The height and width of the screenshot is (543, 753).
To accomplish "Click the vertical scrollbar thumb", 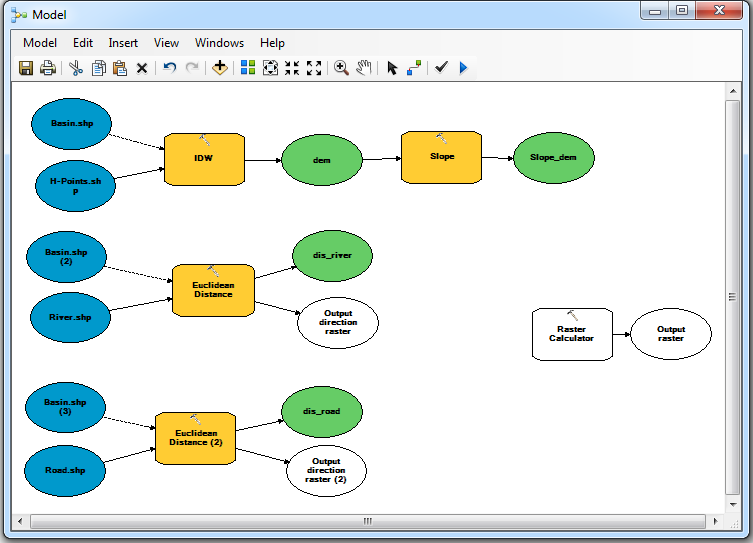I will pyautogui.click(x=733, y=297).
